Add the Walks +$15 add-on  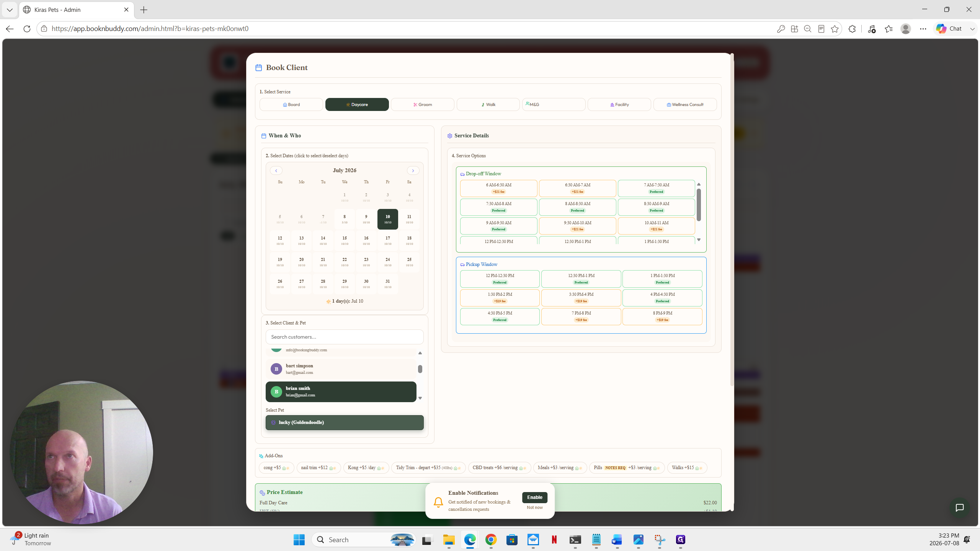[687, 468]
